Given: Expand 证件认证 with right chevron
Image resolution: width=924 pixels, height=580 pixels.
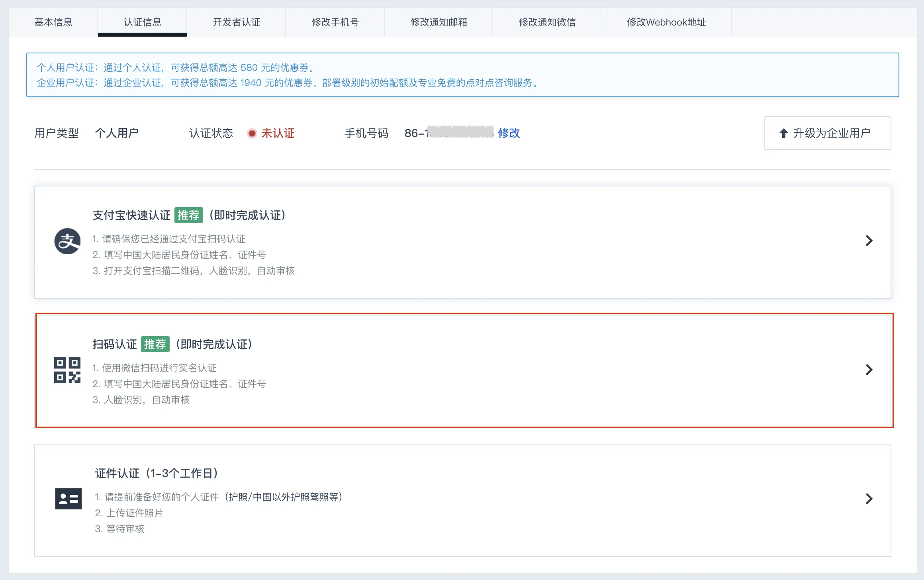Looking at the screenshot, I should coord(869,499).
